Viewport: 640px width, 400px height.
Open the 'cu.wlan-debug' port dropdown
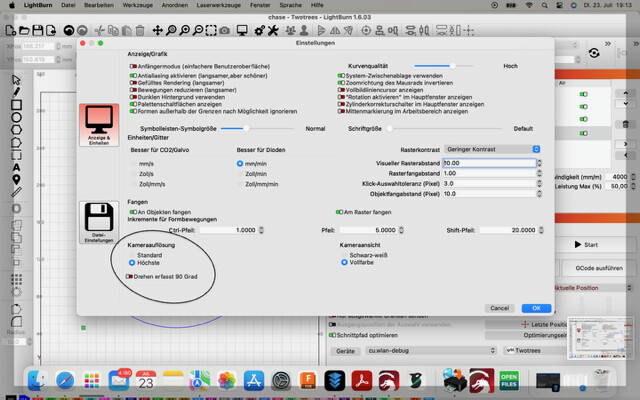click(431, 351)
